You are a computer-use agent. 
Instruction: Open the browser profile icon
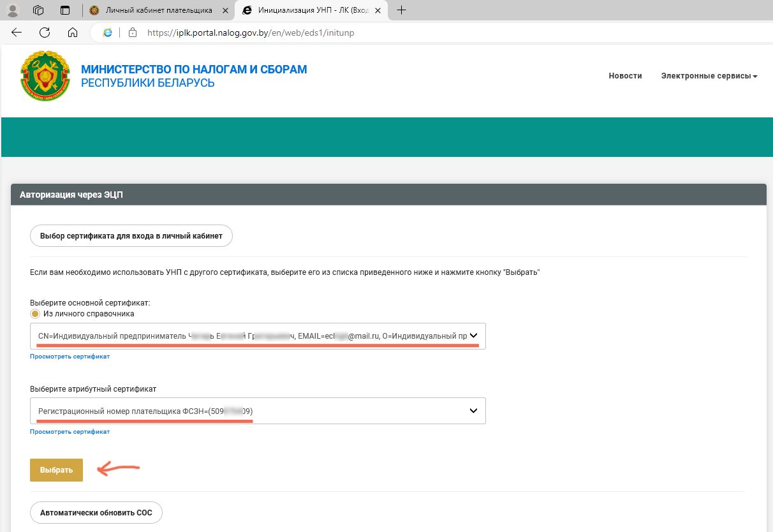(13, 10)
